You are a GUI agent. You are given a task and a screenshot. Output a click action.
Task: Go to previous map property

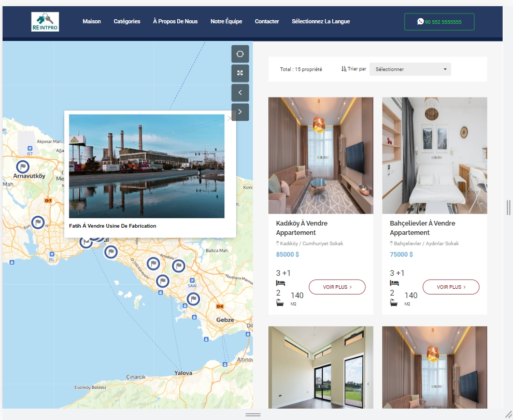(x=240, y=93)
